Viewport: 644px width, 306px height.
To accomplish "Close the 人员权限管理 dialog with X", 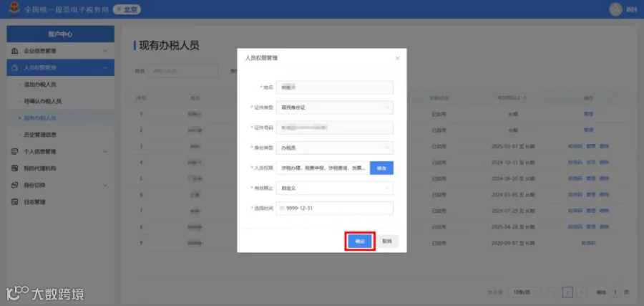I will tap(397, 58).
